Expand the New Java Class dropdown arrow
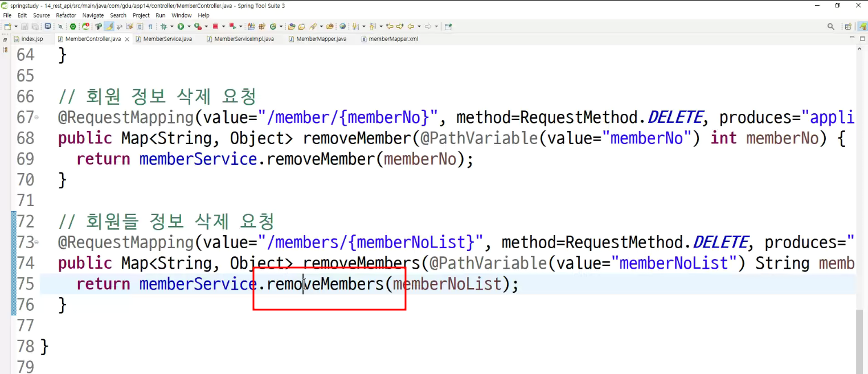The image size is (868, 374). pos(281,26)
